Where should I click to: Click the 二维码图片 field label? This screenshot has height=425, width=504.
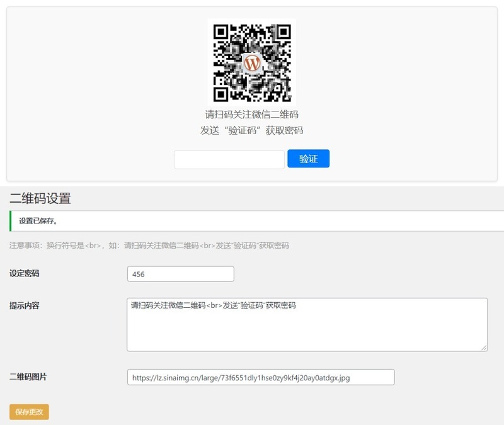(x=28, y=377)
